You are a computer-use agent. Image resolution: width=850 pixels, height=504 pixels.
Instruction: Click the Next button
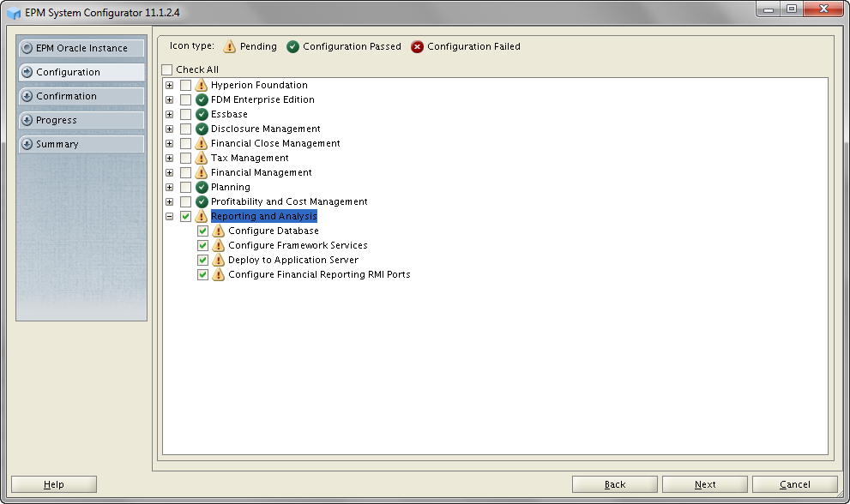coord(705,484)
